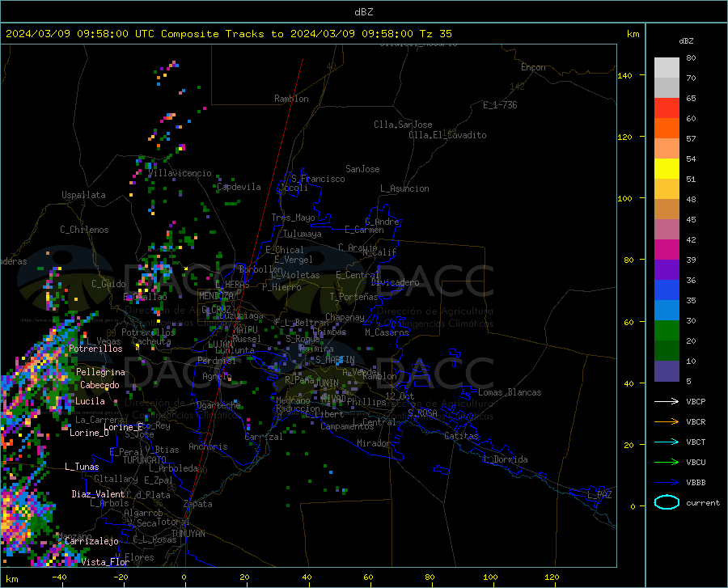Click the 140 tick on the vertical km axis
The image size is (728, 588).
[624, 75]
